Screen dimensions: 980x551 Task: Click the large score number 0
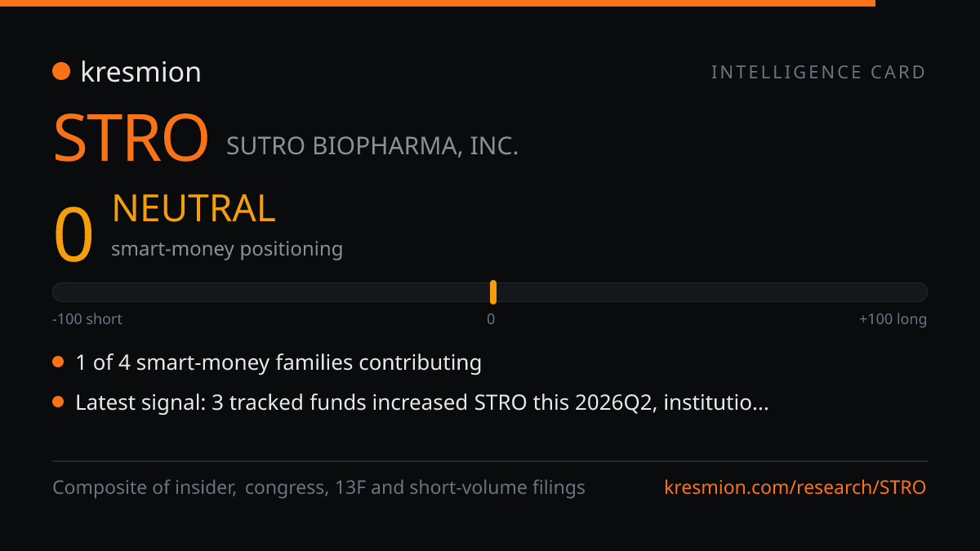pyautogui.click(x=73, y=235)
